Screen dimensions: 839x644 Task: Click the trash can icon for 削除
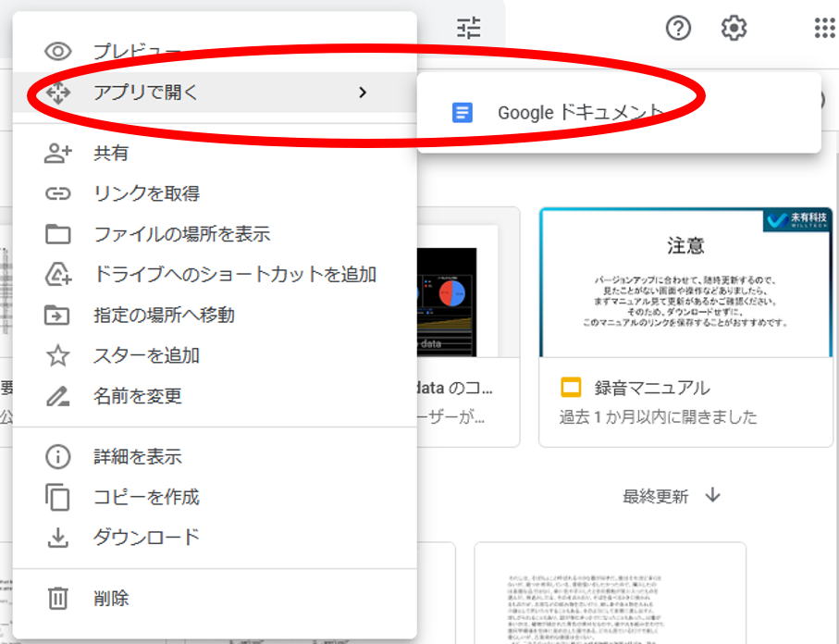pos(58,599)
